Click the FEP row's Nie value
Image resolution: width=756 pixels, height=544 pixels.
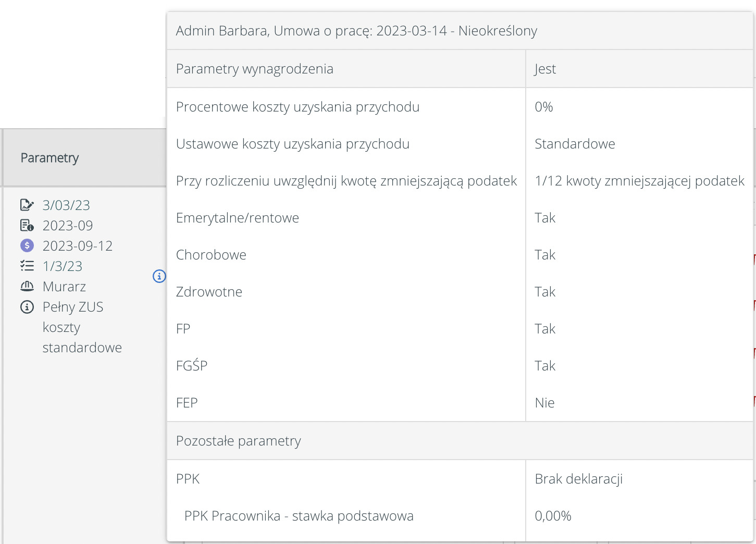[x=544, y=403]
